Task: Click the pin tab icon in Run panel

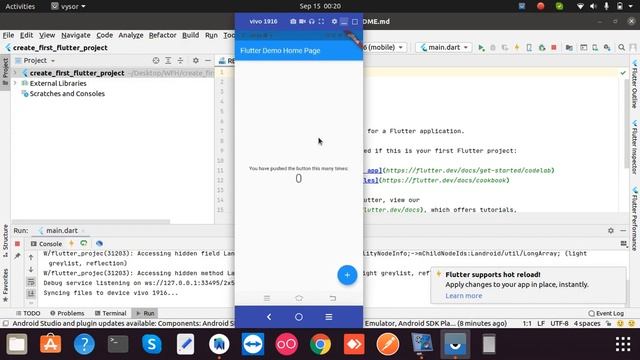Action: pos(17,256)
